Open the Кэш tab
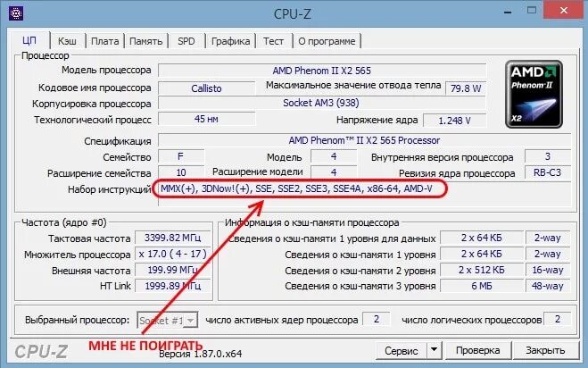Image resolution: width=588 pixels, height=368 pixels. tap(67, 41)
